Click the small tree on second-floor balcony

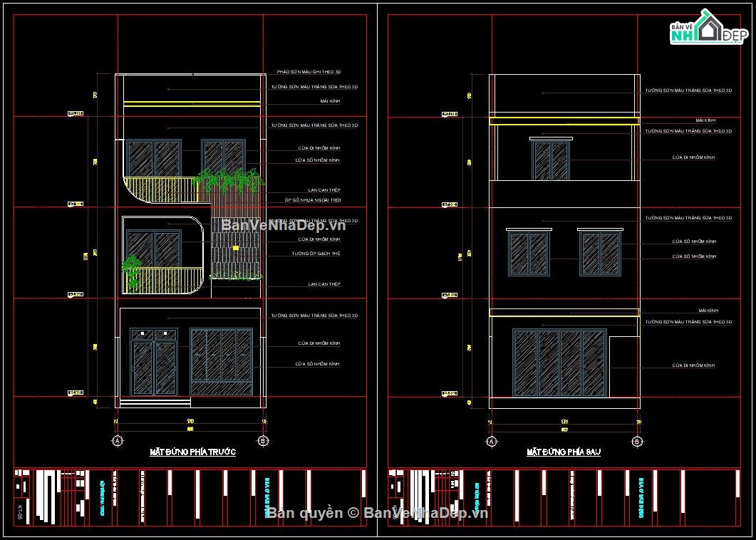pos(131,273)
